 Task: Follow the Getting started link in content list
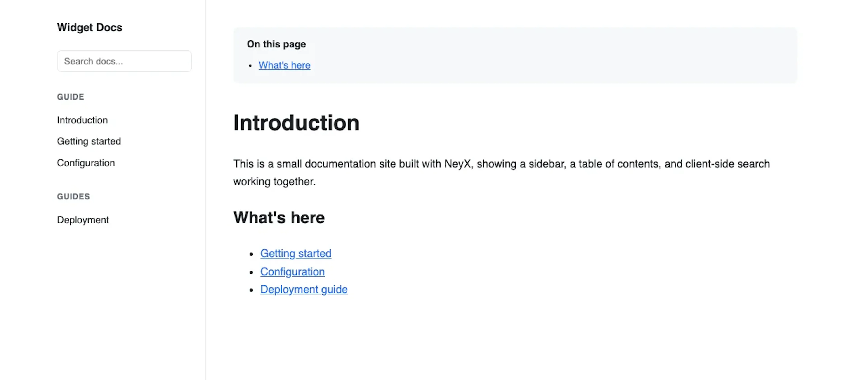pos(295,253)
